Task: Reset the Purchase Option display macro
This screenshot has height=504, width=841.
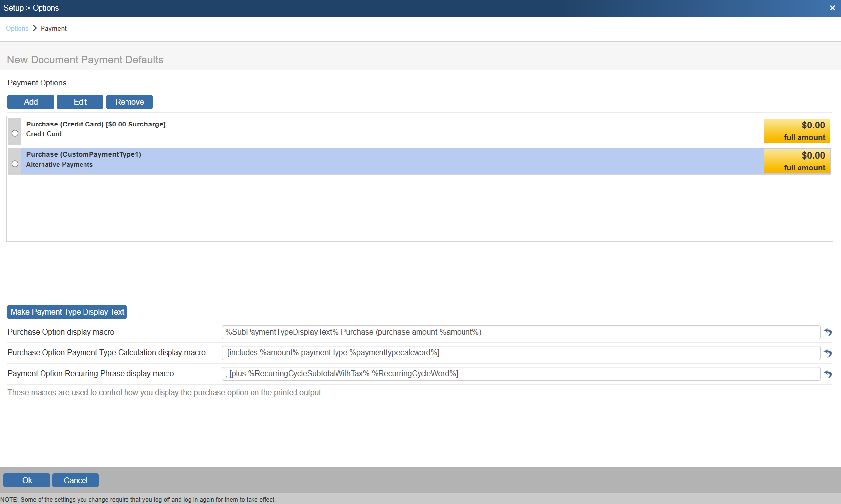Action: (x=828, y=333)
